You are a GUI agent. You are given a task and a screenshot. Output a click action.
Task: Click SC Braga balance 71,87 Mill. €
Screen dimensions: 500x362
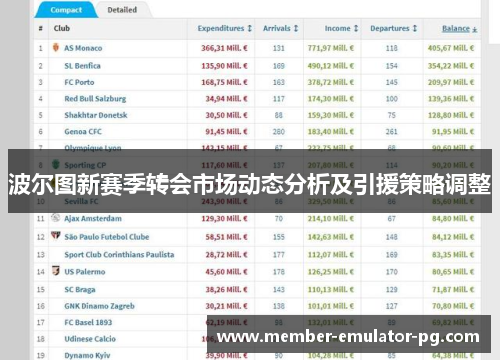tap(453, 290)
